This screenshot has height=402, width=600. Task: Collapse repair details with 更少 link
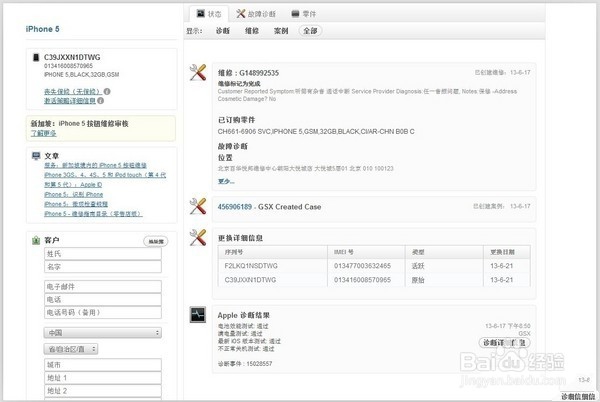(226, 181)
